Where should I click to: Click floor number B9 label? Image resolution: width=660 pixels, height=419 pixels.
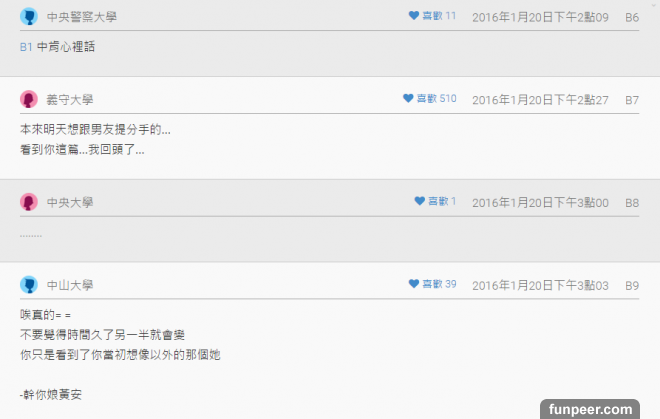point(632,286)
